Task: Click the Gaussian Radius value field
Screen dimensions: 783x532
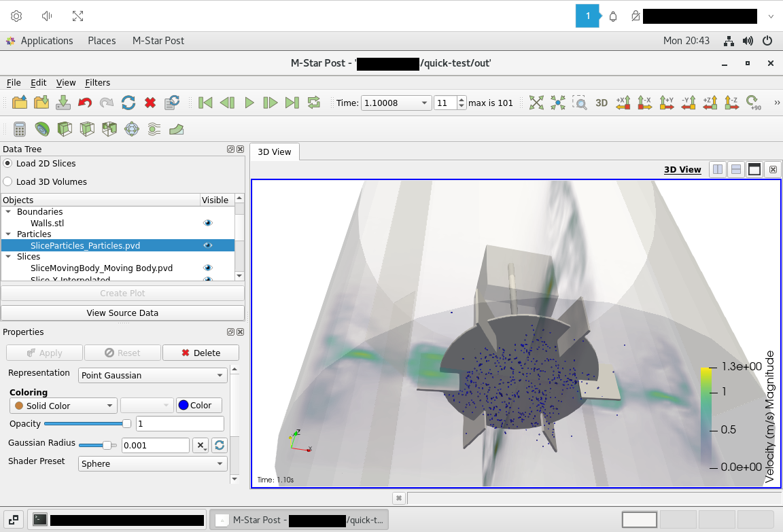Action: pyautogui.click(x=155, y=445)
